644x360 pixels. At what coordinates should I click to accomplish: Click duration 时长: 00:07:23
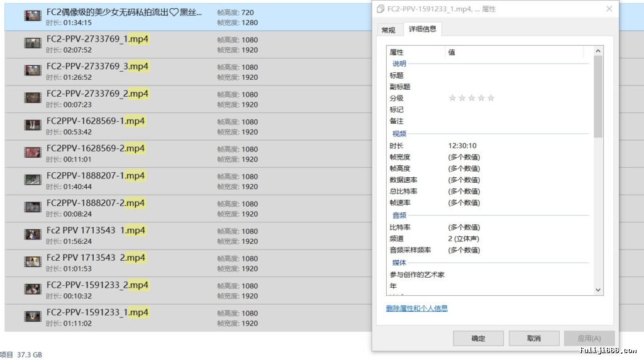click(x=69, y=105)
